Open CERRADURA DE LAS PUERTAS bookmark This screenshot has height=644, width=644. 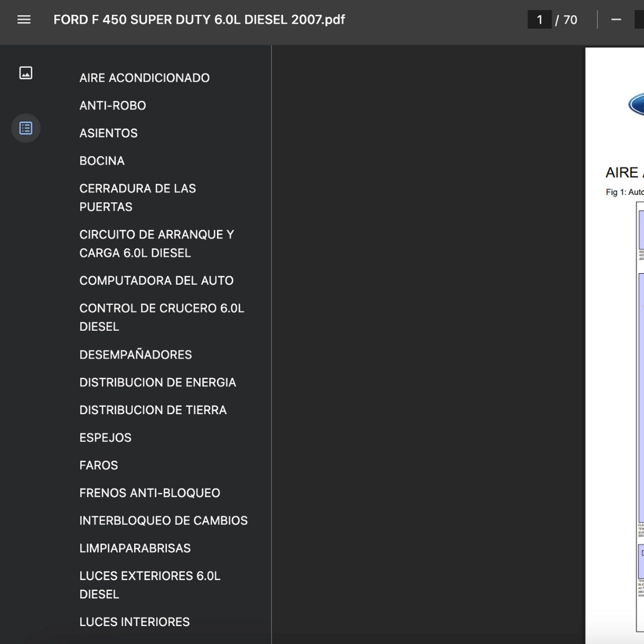138,197
